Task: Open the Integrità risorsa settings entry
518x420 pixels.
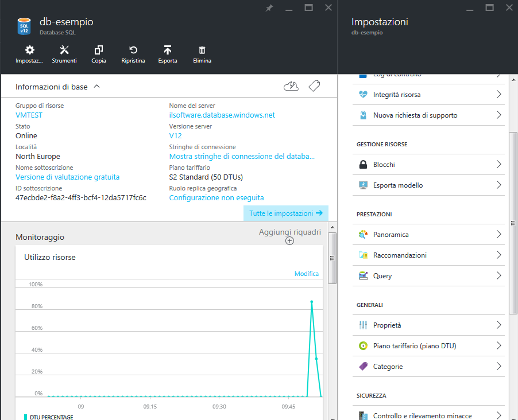Action: click(x=428, y=95)
